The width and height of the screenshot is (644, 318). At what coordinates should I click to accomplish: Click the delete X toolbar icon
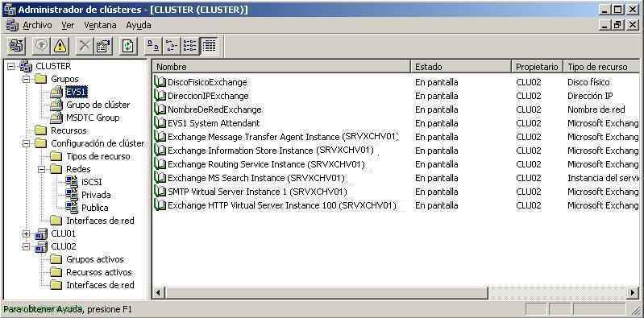click(84, 46)
